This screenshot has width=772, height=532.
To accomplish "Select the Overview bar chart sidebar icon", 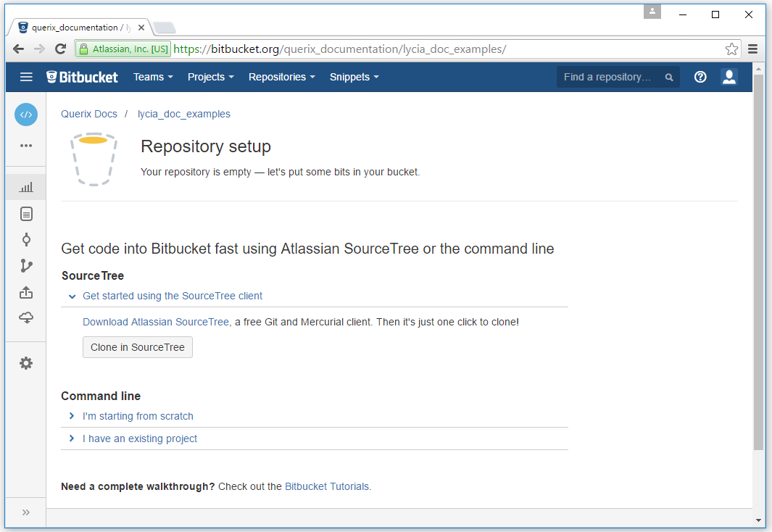I will pos(26,187).
